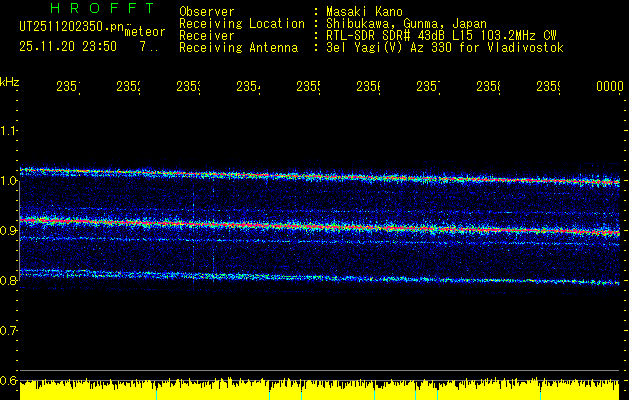
Task: Click the 0.7 frequency axis label
Action: point(9,331)
